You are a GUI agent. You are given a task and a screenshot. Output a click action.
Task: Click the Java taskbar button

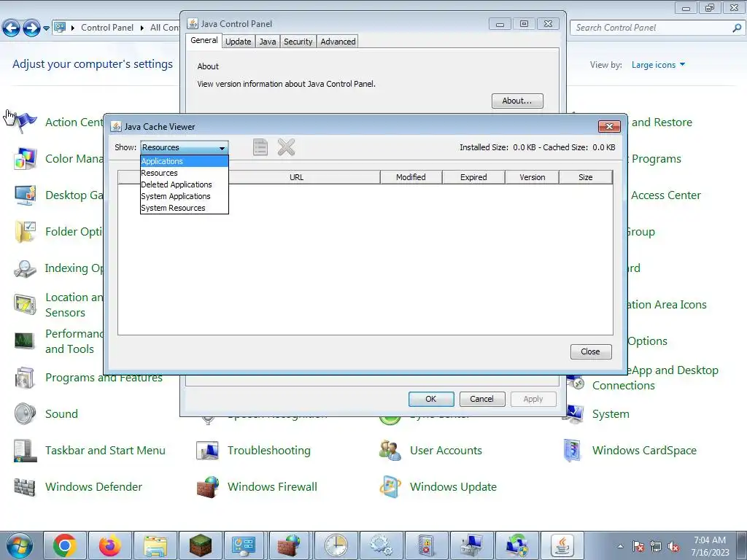[x=562, y=545]
